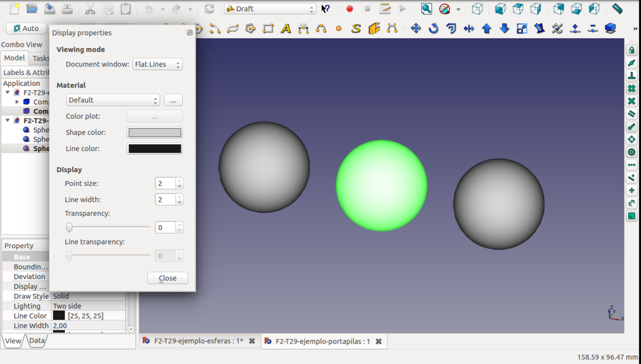This screenshot has height=364, width=641.
Task: Open a file with the folder icon
Action: (x=32, y=9)
